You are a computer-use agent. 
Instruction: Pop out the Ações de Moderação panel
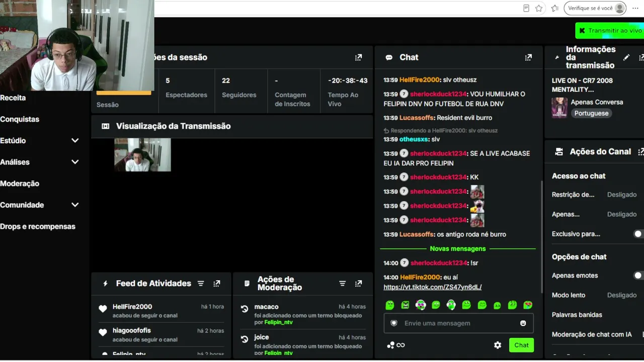coord(358,284)
